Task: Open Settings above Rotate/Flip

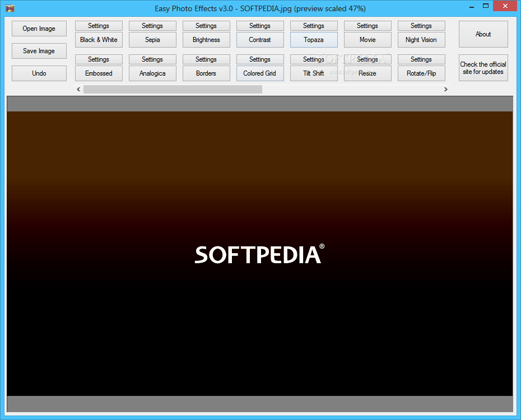Action: pyautogui.click(x=421, y=59)
